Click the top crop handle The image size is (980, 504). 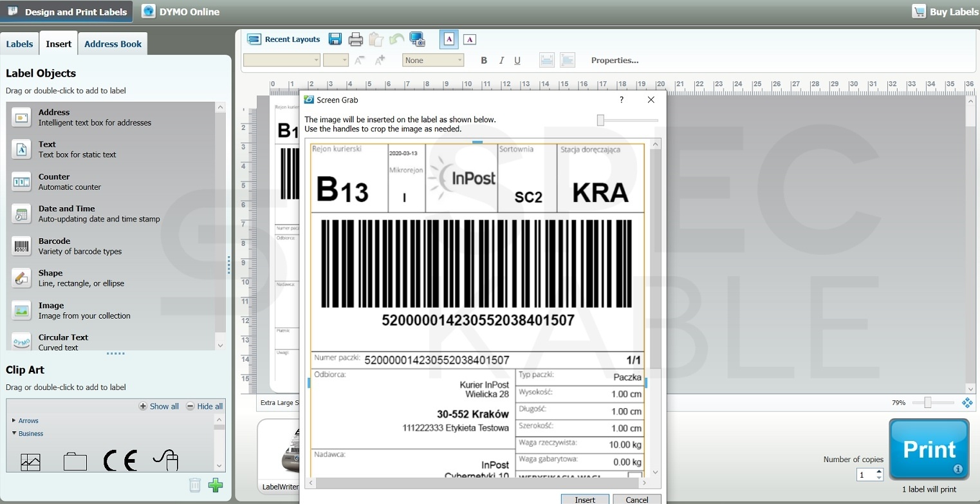(477, 142)
